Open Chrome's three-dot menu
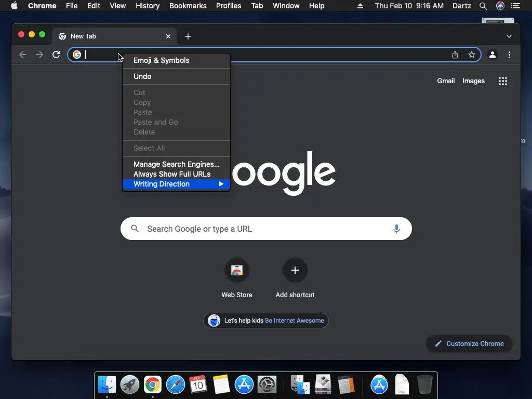The width and height of the screenshot is (532, 399). point(509,55)
